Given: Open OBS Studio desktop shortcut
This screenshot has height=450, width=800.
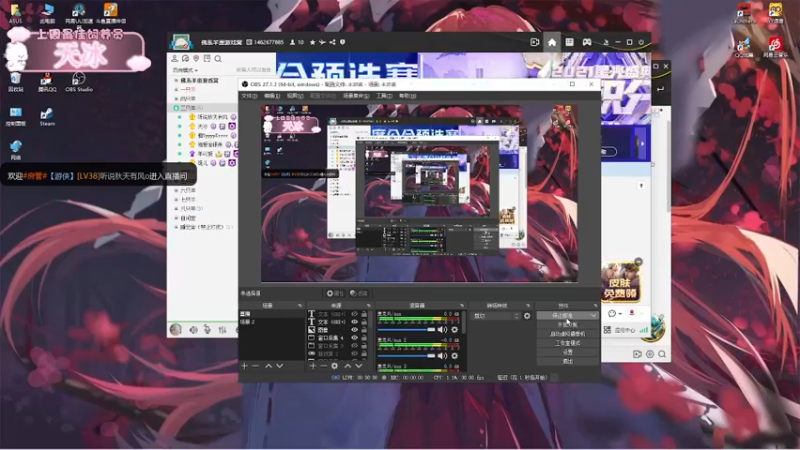Looking at the screenshot, I should (x=79, y=82).
